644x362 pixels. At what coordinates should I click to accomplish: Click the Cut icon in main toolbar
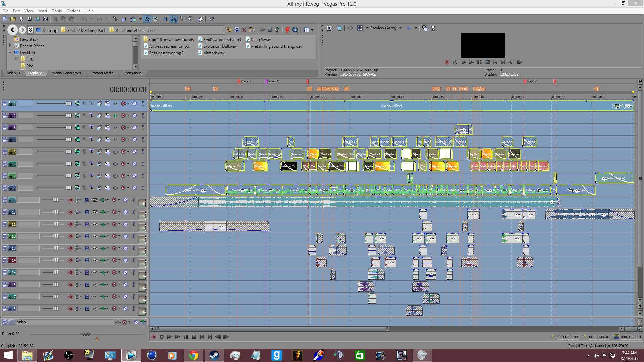pyautogui.click(x=56, y=19)
